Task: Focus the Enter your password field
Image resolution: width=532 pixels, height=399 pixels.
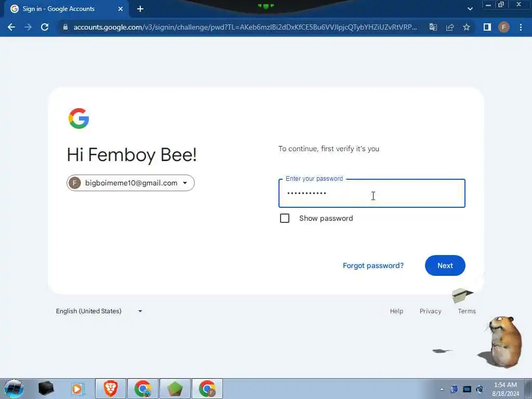Action: 372,193
